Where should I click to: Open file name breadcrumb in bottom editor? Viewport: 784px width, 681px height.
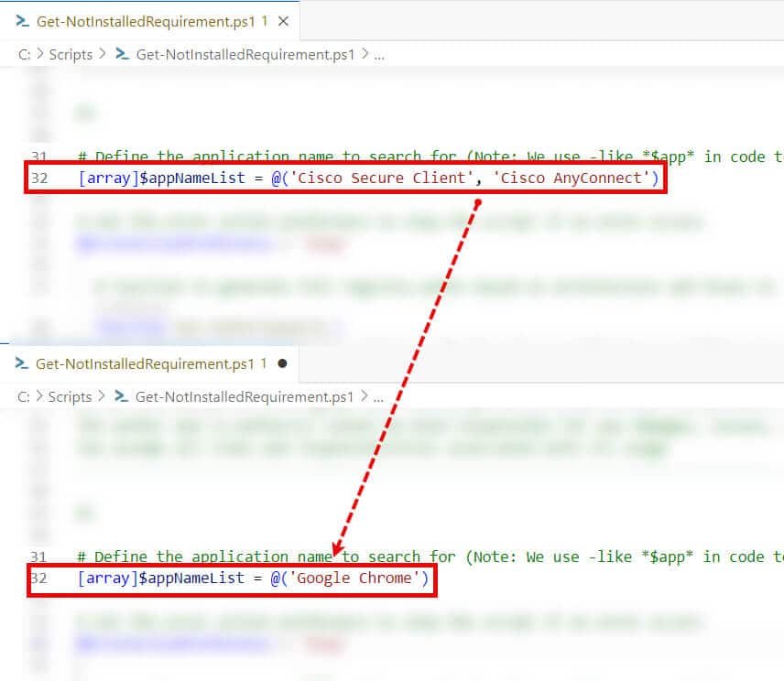[245, 396]
